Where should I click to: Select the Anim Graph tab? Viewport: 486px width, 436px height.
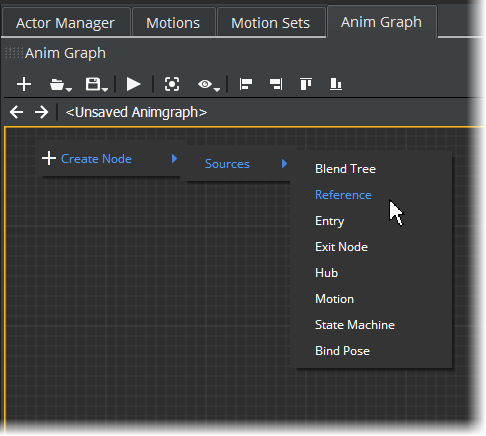click(381, 22)
